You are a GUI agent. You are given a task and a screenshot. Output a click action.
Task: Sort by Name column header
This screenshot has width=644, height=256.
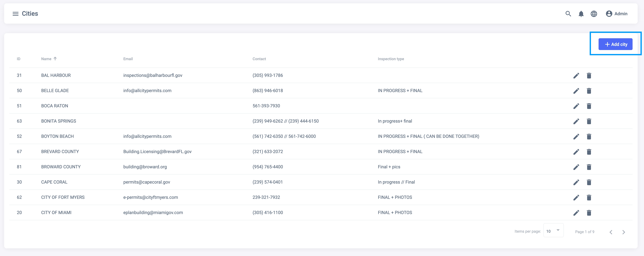click(x=47, y=59)
